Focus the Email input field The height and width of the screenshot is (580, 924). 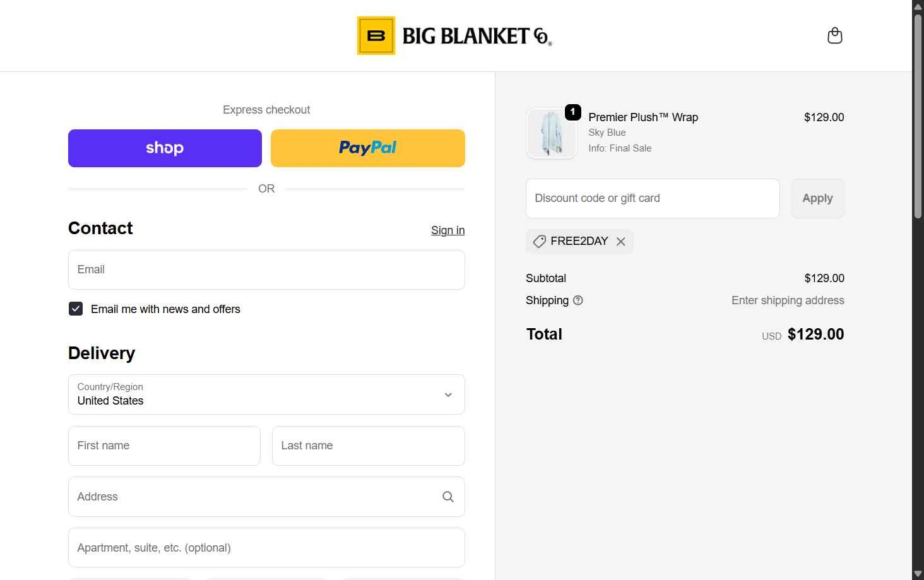click(x=266, y=269)
